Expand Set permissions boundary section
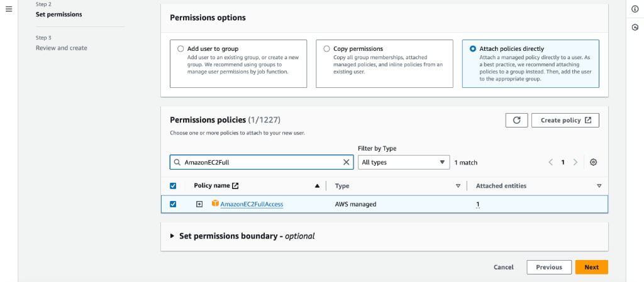The width and height of the screenshot is (644, 282). (242, 236)
